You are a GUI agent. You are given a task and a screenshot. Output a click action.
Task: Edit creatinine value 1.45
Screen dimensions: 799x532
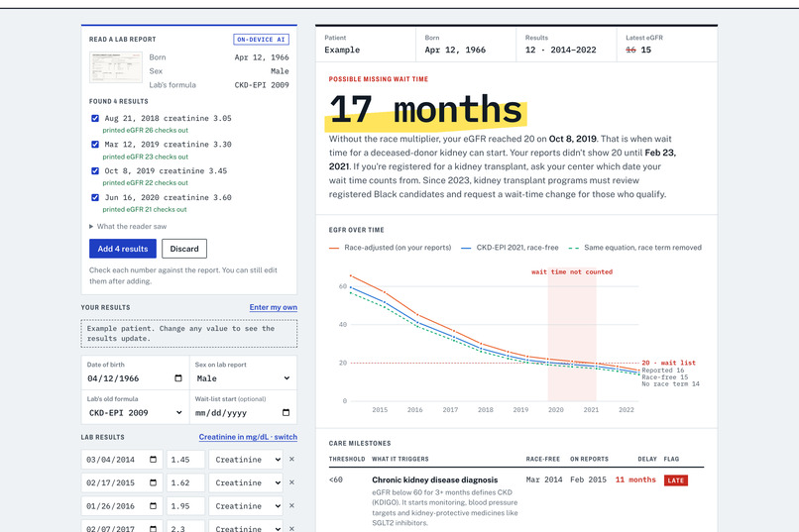coord(185,460)
